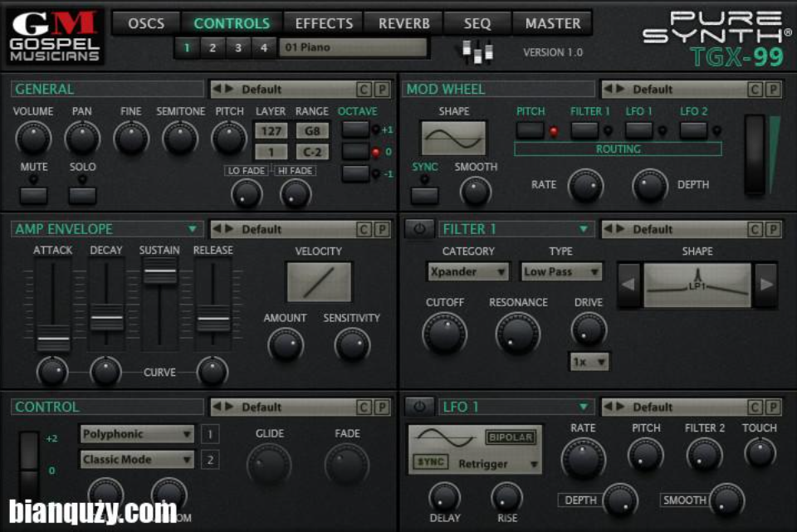
Task: Toggle the Mod Wheel Sync button
Action: coord(424,196)
